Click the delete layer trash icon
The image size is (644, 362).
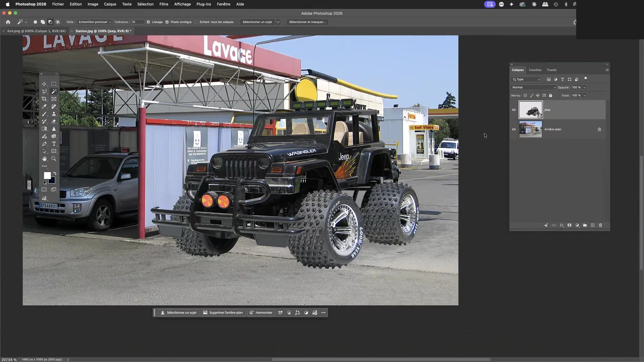pyautogui.click(x=600, y=225)
